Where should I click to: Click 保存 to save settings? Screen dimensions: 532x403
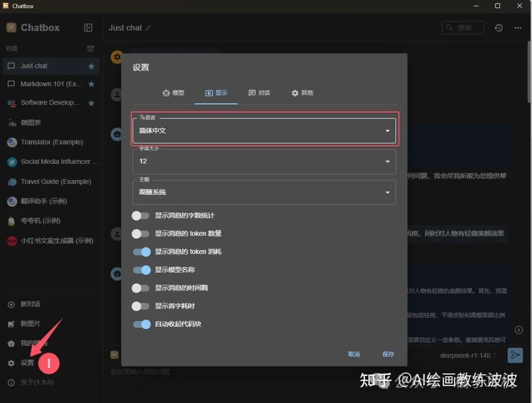pyautogui.click(x=388, y=354)
